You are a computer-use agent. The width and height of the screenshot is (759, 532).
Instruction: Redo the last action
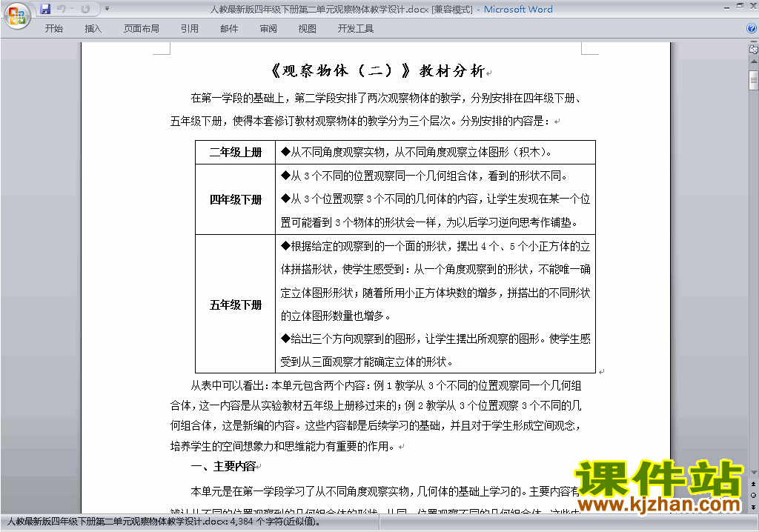(86, 9)
